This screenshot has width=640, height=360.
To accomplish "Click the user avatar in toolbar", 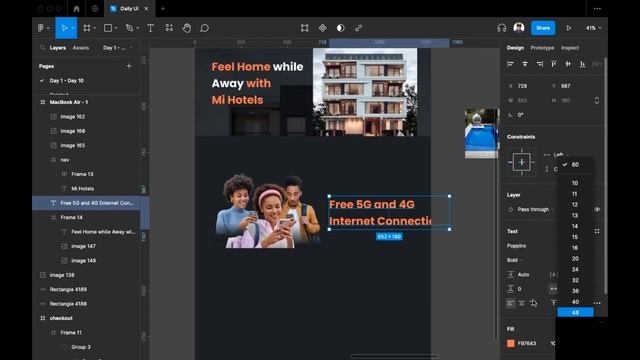I will (519, 27).
